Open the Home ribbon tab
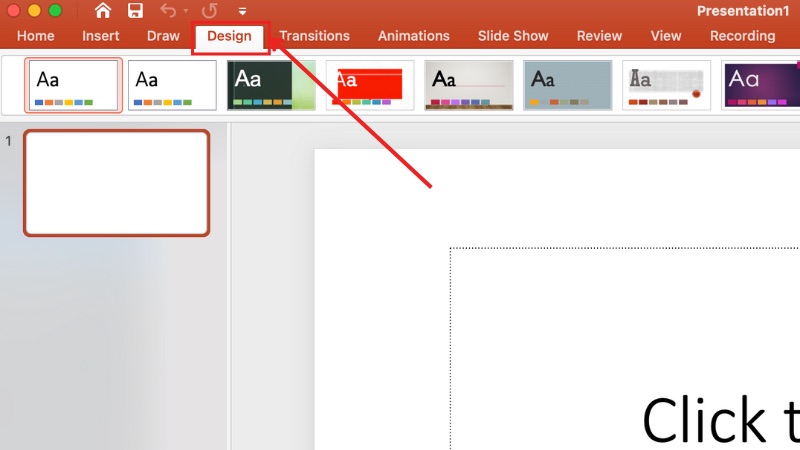800x450 pixels. pos(36,36)
